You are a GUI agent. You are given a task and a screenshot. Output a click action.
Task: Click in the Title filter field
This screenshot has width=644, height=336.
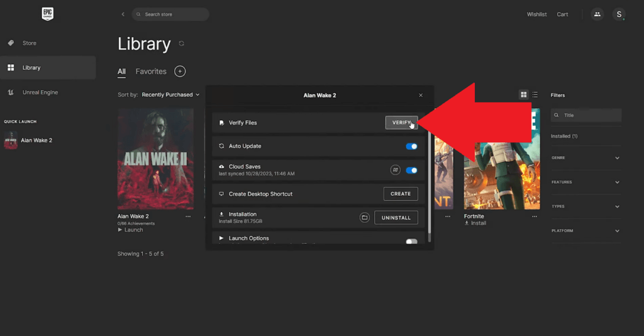[586, 115]
